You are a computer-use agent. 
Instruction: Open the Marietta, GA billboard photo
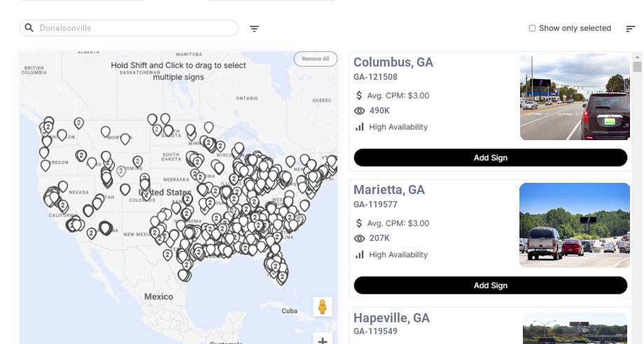pos(575,225)
